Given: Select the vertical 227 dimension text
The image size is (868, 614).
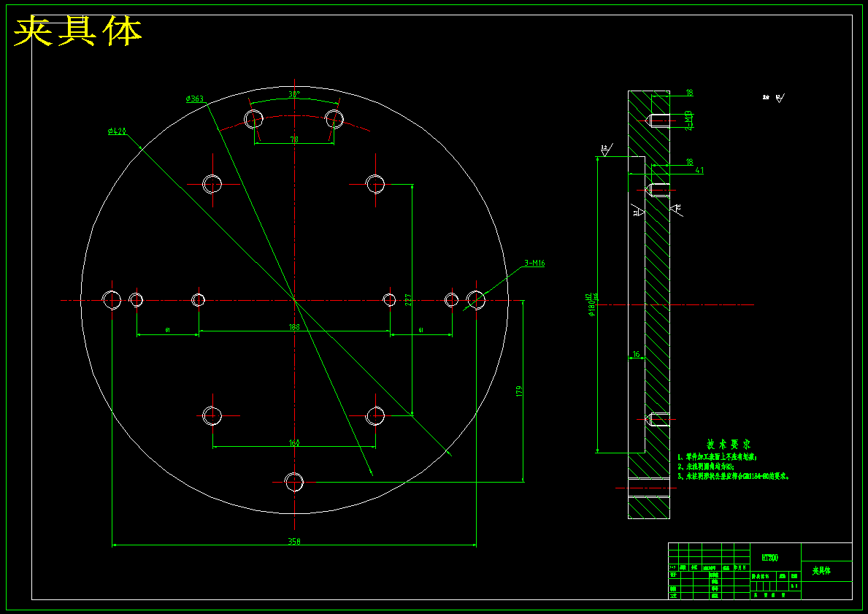Looking at the screenshot, I should tap(408, 300).
